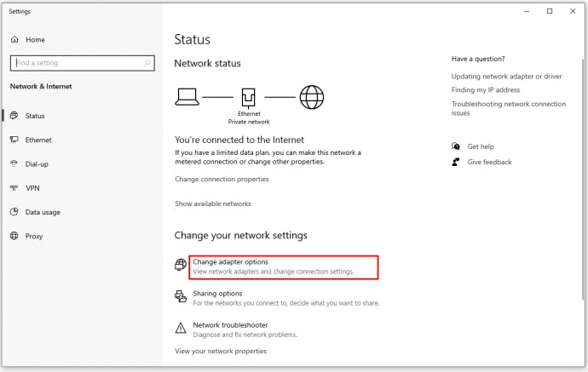588x372 pixels.
Task: Open Change adapter options
Action: tap(284, 267)
